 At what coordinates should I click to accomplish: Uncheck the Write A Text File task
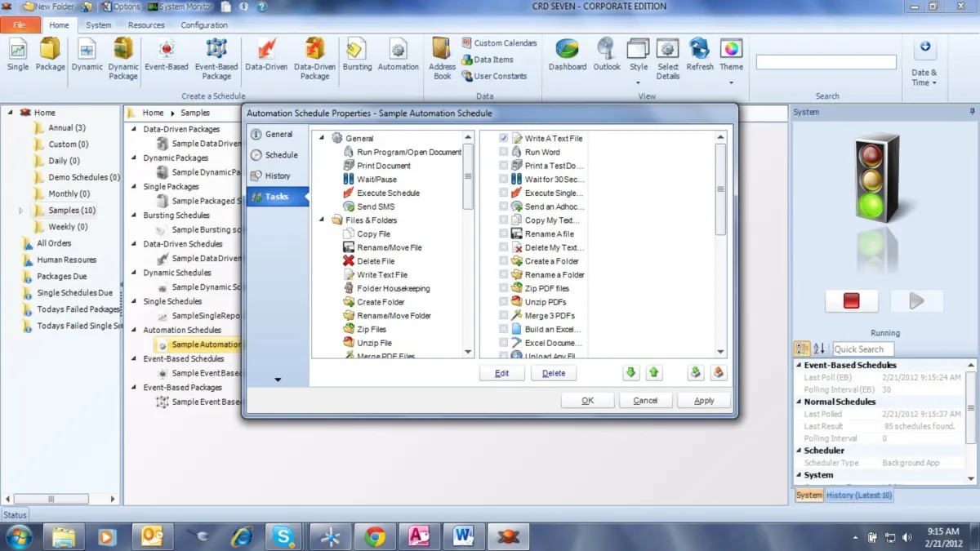tap(504, 139)
